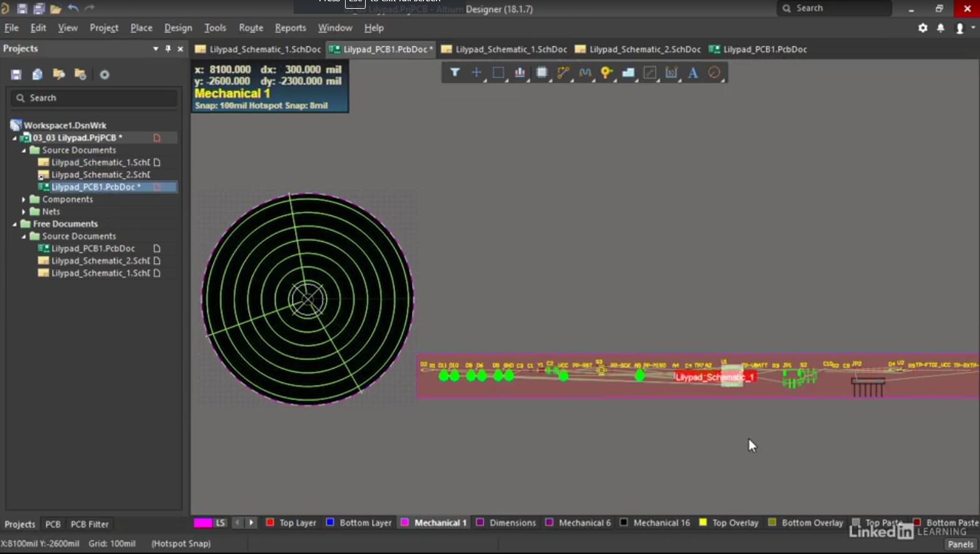Activate the Interactive Routing tool
The height and width of the screenshot is (554, 980).
pos(563,73)
